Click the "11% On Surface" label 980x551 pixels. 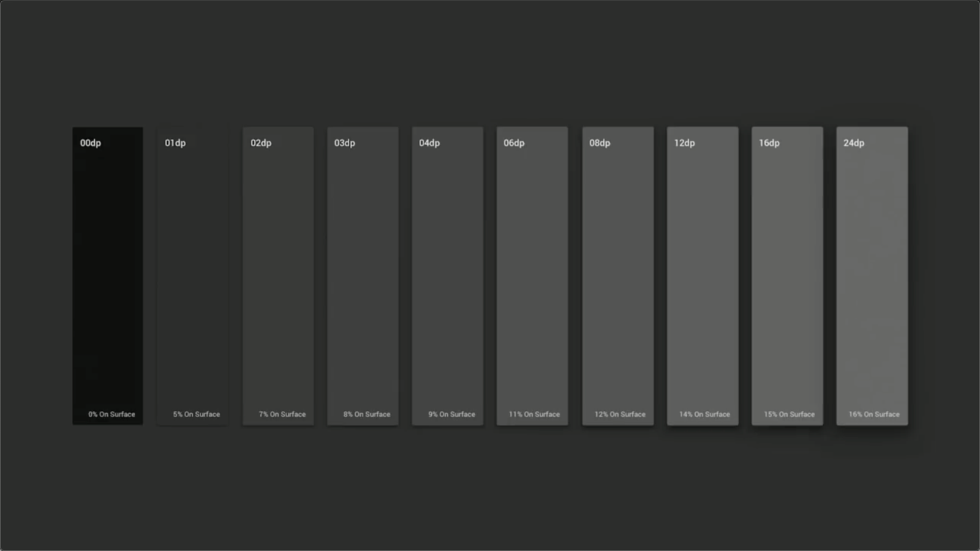pyautogui.click(x=535, y=414)
